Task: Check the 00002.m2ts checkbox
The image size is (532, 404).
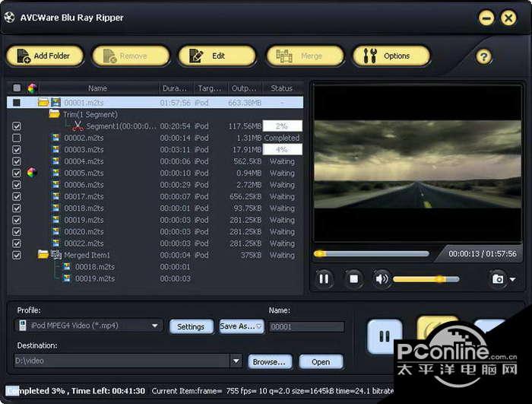Action: (16, 138)
